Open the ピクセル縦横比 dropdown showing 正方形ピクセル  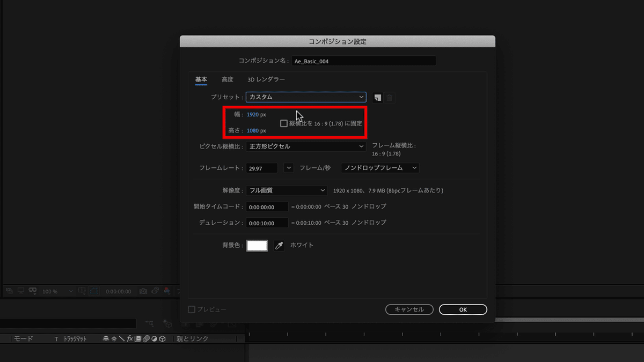(306, 146)
